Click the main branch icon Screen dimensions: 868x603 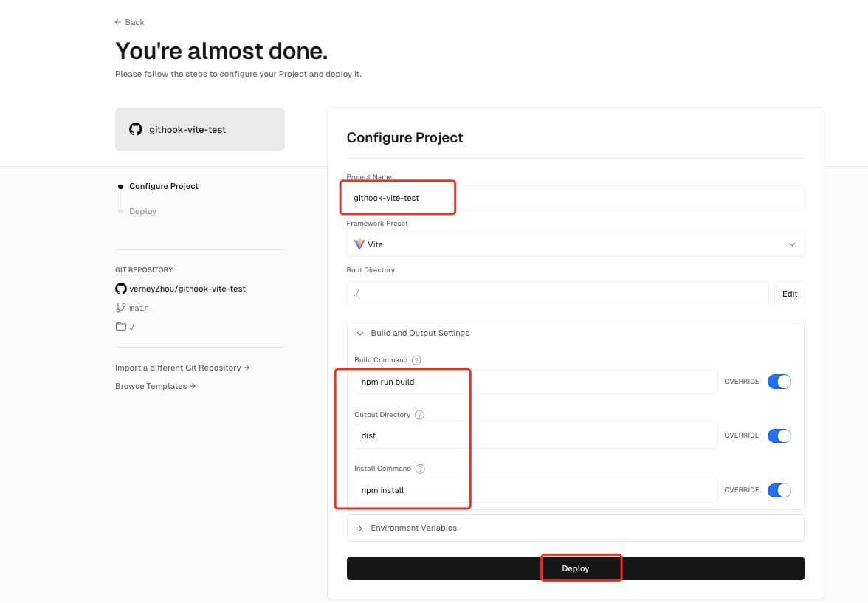pos(121,308)
